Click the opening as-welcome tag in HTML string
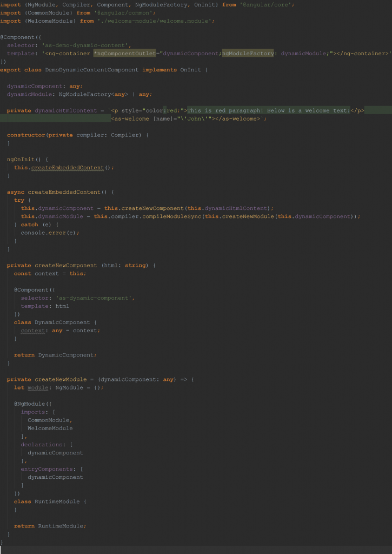392x554 pixels. click(x=130, y=118)
